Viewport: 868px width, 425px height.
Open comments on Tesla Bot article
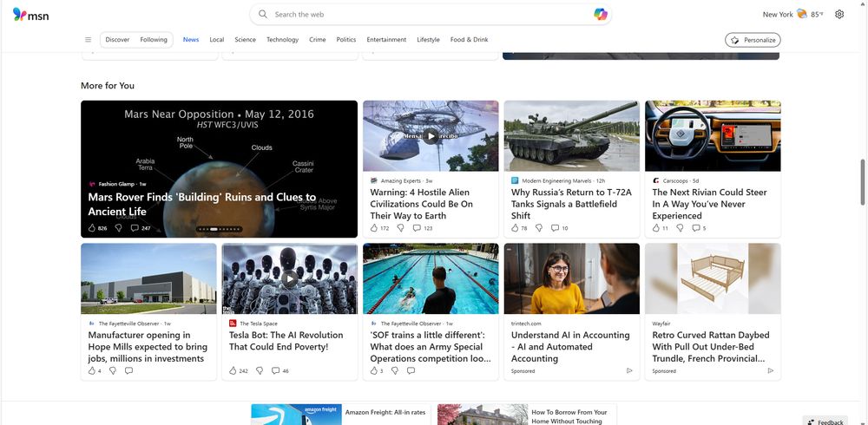tap(280, 370)
